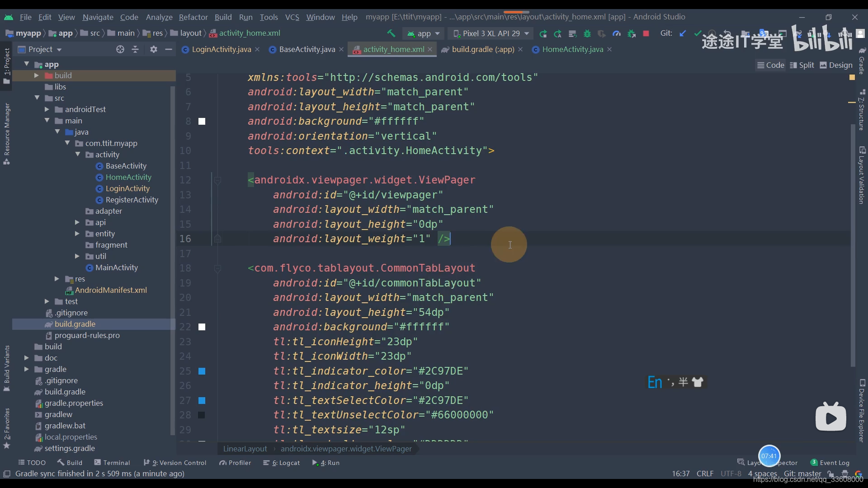The height and width of the screenshot is (488, 868).
Task: Click the LoginActivity.java file tab
Action: (221, 49)
